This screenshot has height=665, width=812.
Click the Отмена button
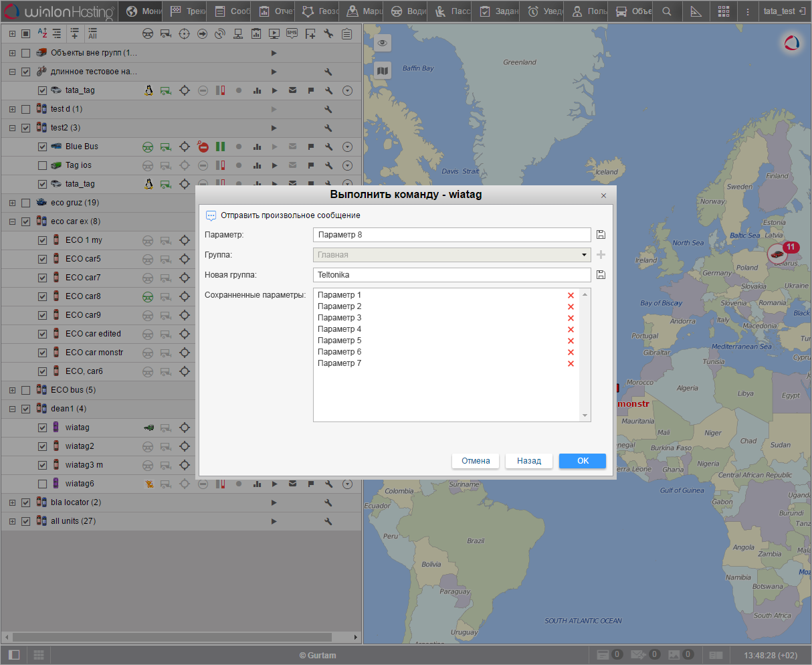point(476,460)
